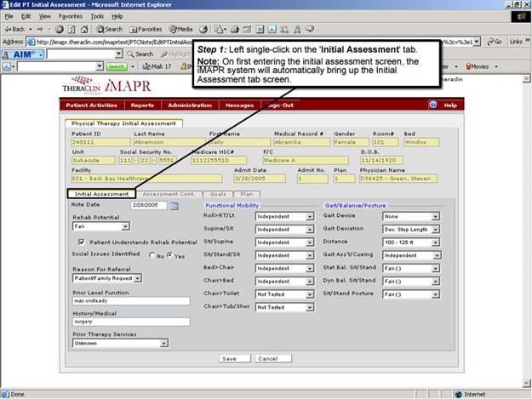Select Yes for Social Issues Identified
The height and width of the screenshot is (399, 532).
169,255
